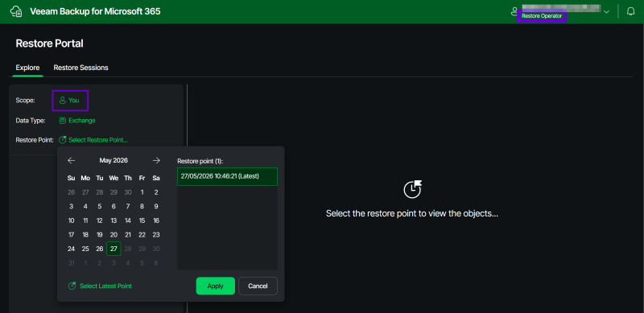Choose May 16 in calendar
The height and width of the screenshot is (313, 644).
(x=156, y=220)
